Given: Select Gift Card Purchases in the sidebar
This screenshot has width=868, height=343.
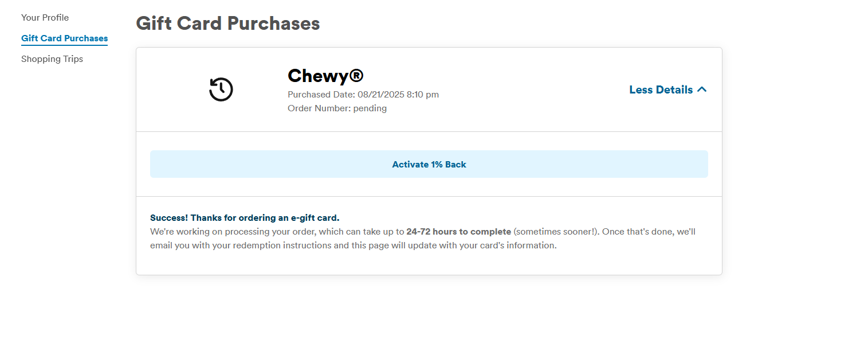Looking at the screenshot, I should 64,38.
